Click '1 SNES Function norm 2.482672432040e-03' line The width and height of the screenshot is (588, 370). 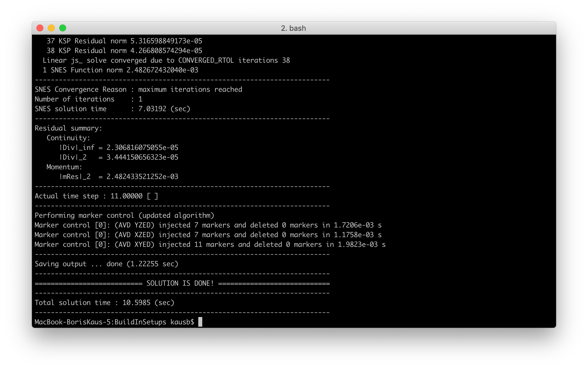(x=121, y=70)
